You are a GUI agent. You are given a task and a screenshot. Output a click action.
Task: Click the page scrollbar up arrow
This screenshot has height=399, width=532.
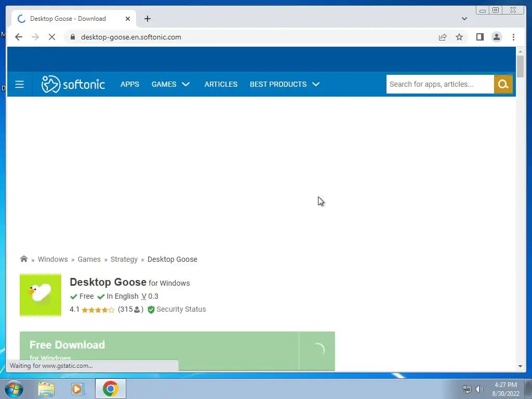pyautogui.click(x=520, y=51)
